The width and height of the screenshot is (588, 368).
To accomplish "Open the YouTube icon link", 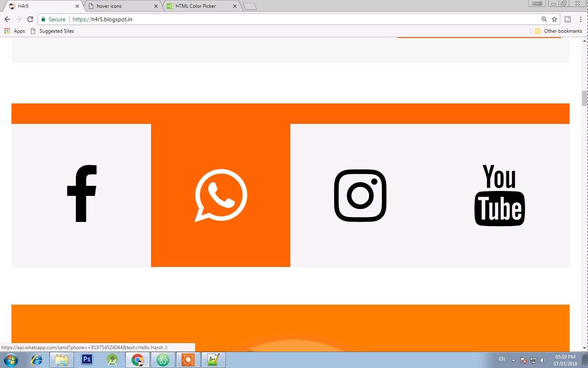I will (x=499, y=195).
